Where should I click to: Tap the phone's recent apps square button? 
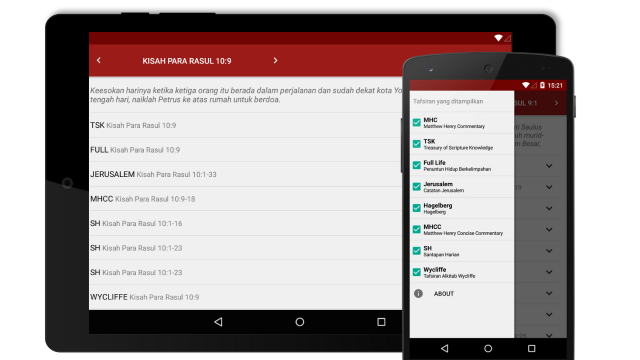pos(531,349)
